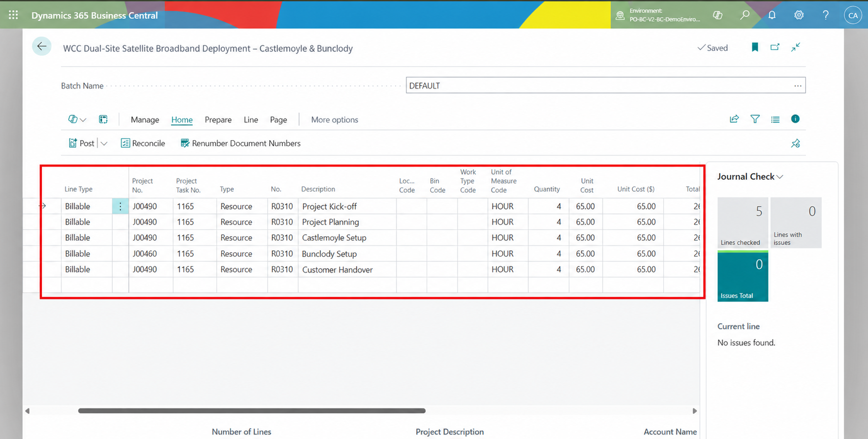This screenshot has width=868, height=439.
Task: Open the filter pane icon
Action: [755, 119]
